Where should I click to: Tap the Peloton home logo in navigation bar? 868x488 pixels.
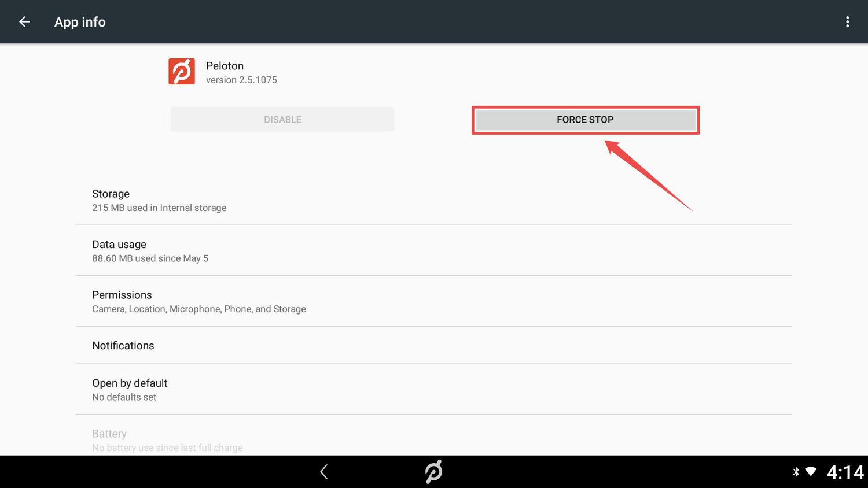point(434,472)
